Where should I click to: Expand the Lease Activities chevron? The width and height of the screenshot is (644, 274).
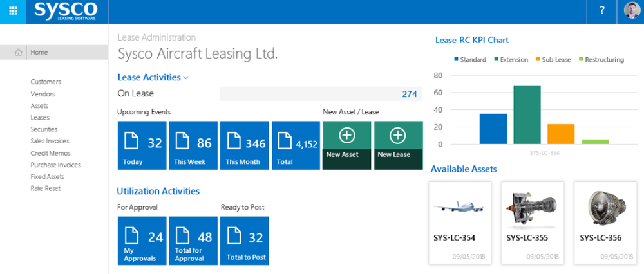[x=185, y=78]
